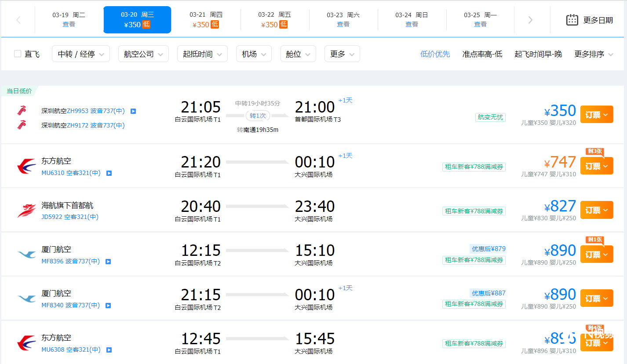Click play icon beside ZH9953 flight
The width and height of the screenshot is (627, 364).
point(133,111)
